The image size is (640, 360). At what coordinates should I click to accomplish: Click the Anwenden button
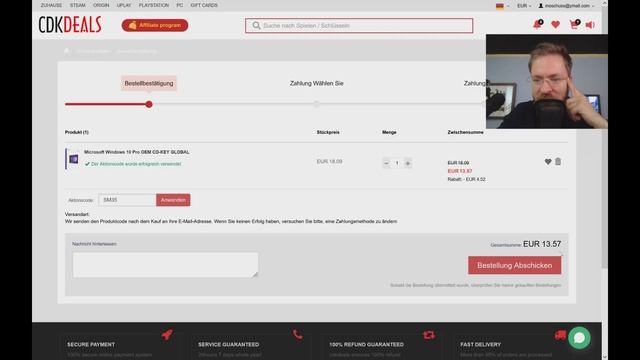click(x=173, y=200)
